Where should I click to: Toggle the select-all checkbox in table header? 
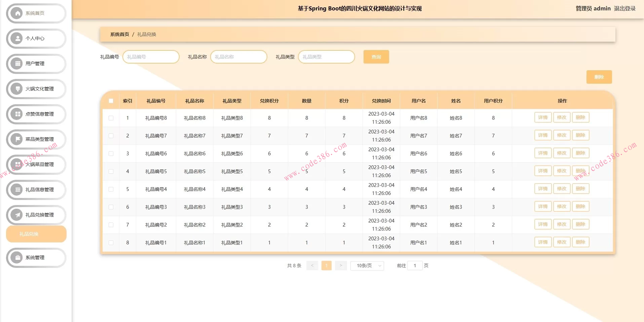coord(111,101)
